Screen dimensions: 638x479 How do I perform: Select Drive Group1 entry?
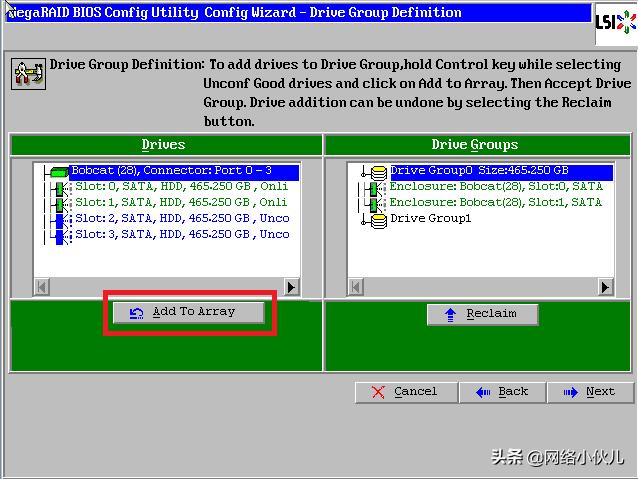pyautogui.click(x=430, y=219)
